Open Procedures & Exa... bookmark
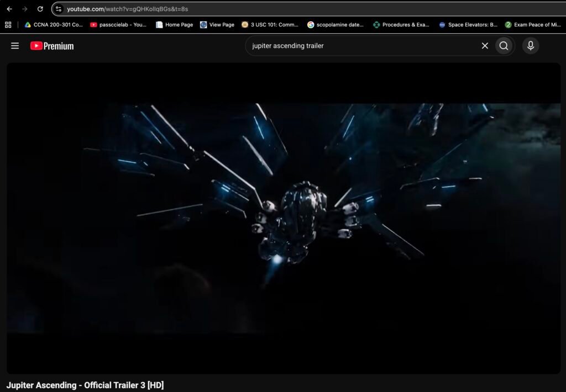 click(401, 24)
